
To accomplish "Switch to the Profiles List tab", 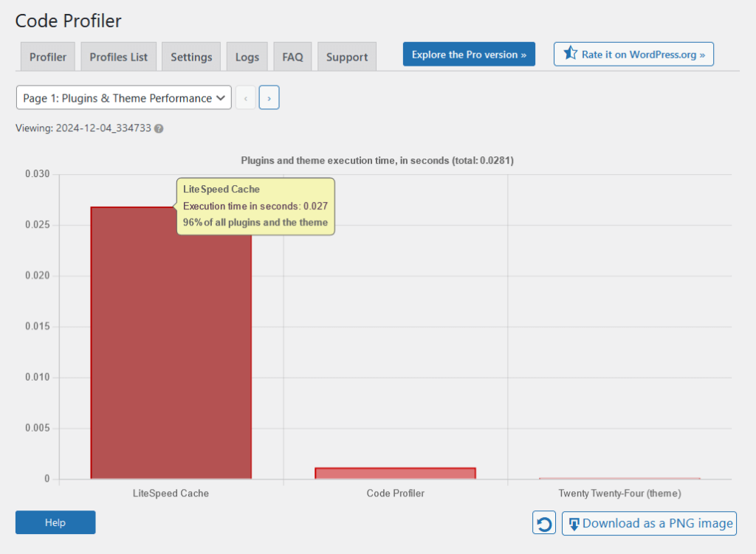I will click(119, 57).
